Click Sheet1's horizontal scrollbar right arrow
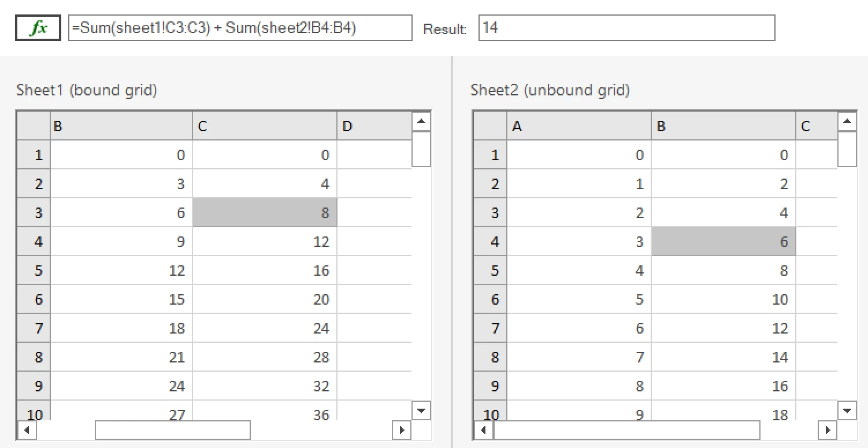This screenshot has width=868, height=448. click(401, 430)
